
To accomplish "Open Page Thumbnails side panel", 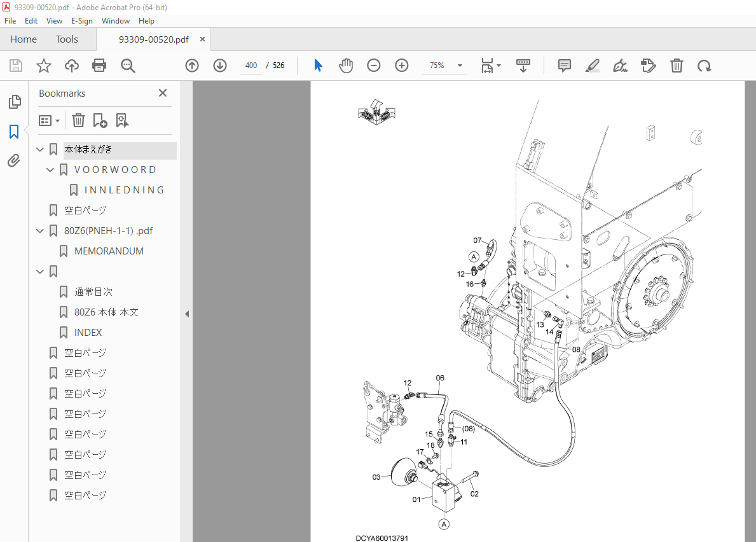I will [15, 102].
